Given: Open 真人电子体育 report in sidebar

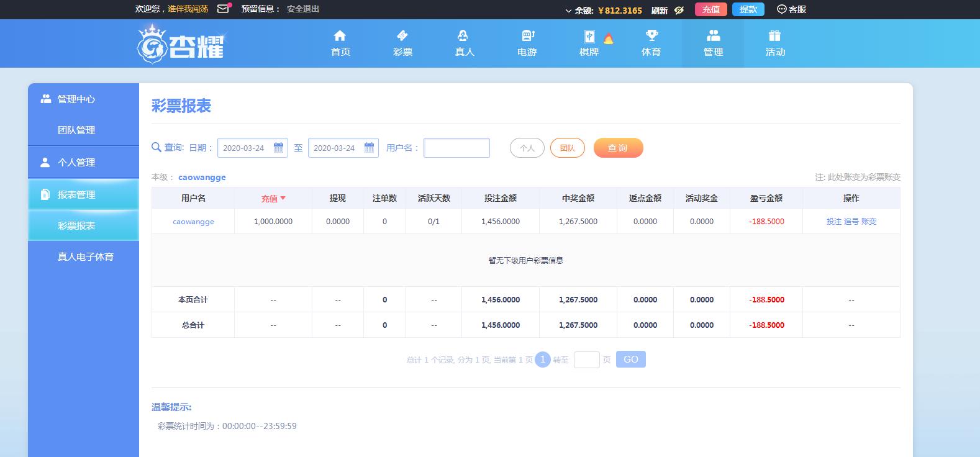Looking at the screenshot, I should [x=86, y=256].
